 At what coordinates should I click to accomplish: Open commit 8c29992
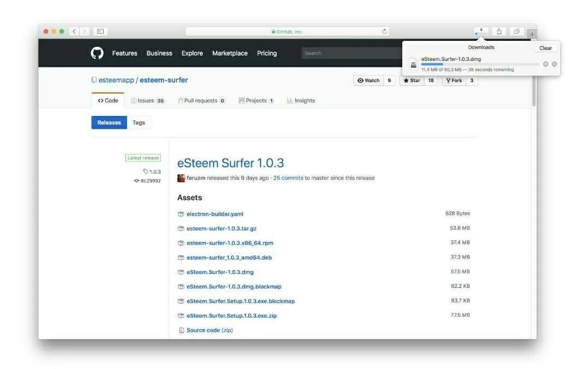(x=147, y=181)
